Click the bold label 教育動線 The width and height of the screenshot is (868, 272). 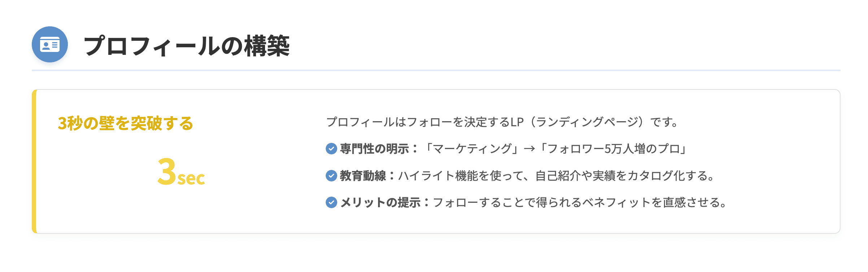[363, 176]
